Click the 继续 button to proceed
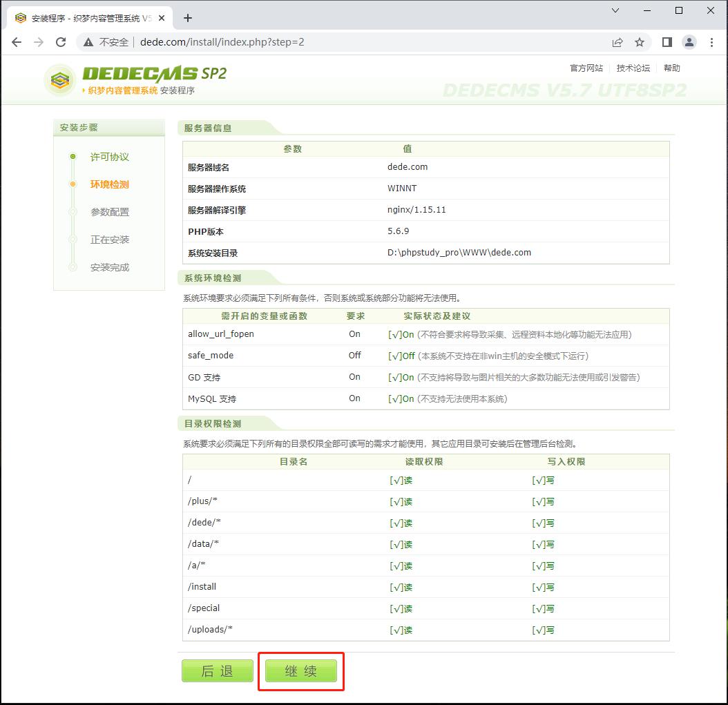 click(x=301, y=670)
